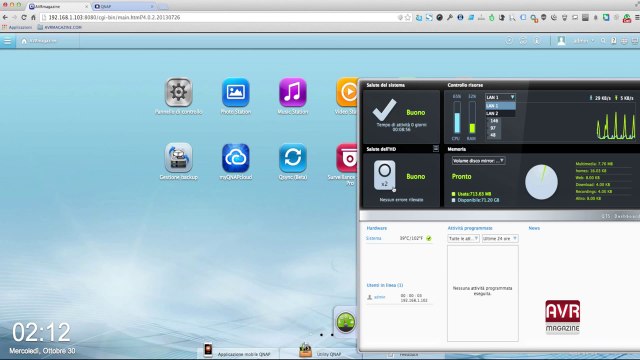Viewport: 640px width, 360px height.
Task: Click the browser home icon
Action: [33, 18]
